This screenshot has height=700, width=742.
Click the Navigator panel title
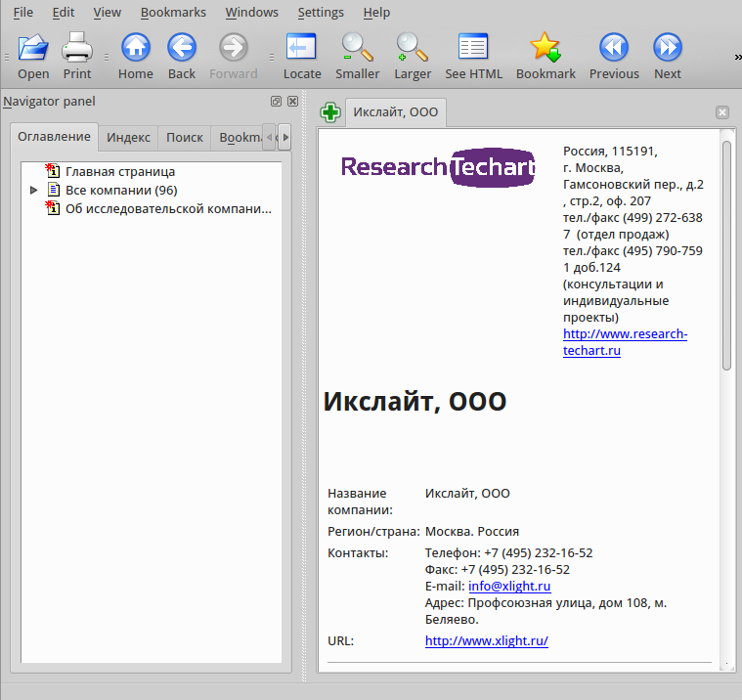49,102
